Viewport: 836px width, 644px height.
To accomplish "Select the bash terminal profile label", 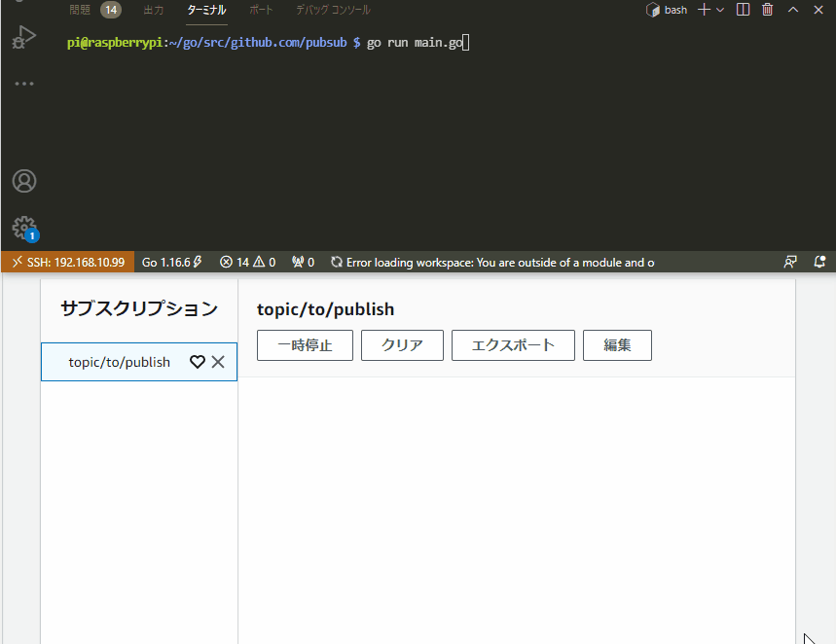I will click(x=675, y=10).
